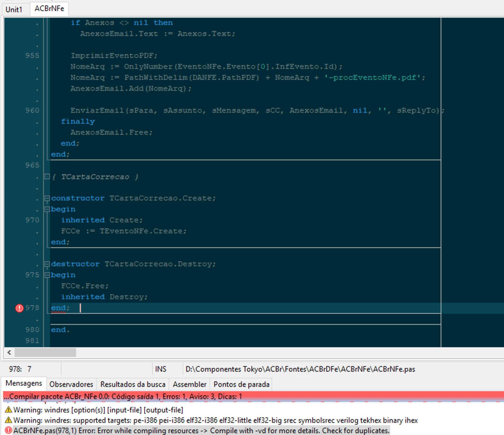Viewport: 504px width, 435px height.
Task: Click the FCCe.Free; statement
Action: [85, 286]
